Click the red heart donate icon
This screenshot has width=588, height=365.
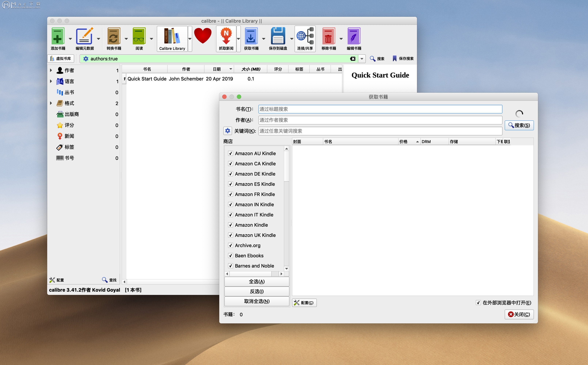pos(203,36)
